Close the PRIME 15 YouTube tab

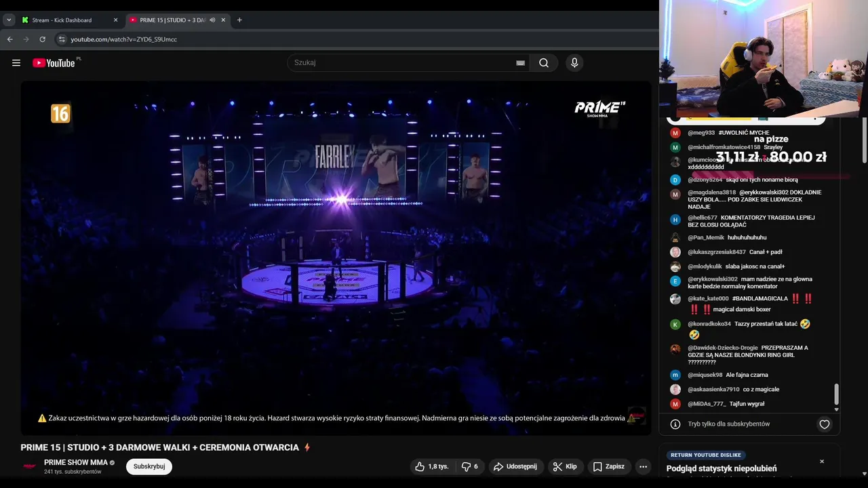tap(223, 20)
